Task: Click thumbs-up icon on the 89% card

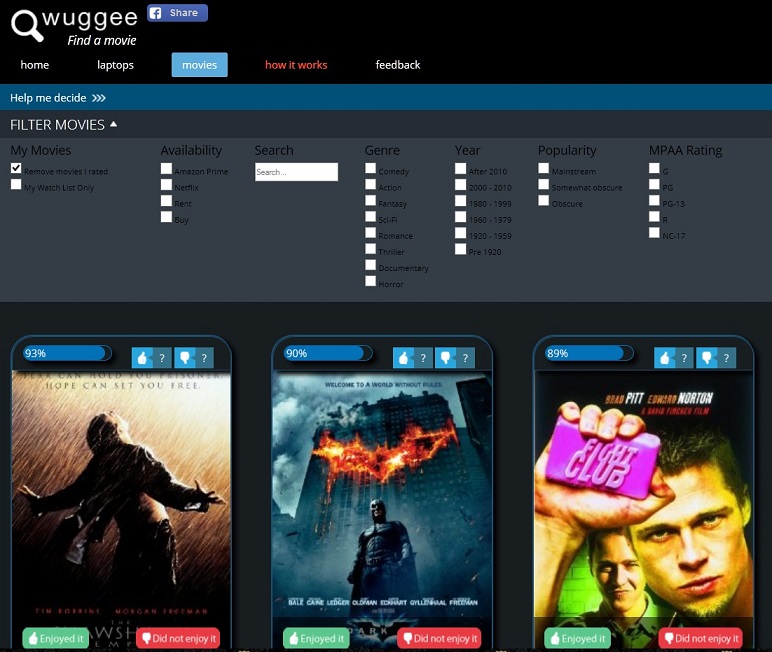Action: (664, 358)
